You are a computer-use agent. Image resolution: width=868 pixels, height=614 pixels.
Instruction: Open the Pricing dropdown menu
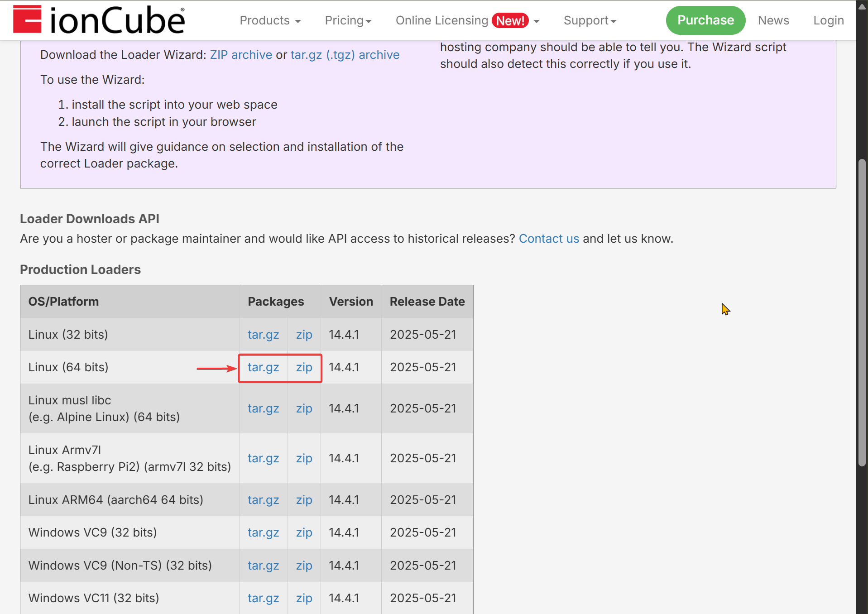(348, 20)
